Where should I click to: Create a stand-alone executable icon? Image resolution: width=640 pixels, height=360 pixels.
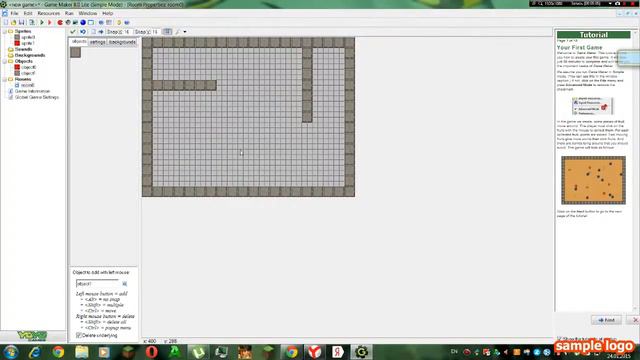[x=32, y=22]
